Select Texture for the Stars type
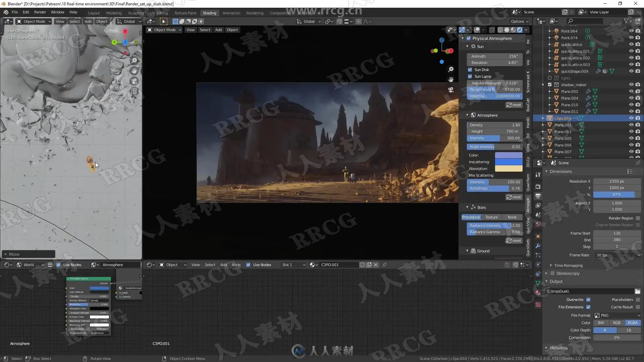This screenshot has width=644, height=362. (x=491, y=217)
